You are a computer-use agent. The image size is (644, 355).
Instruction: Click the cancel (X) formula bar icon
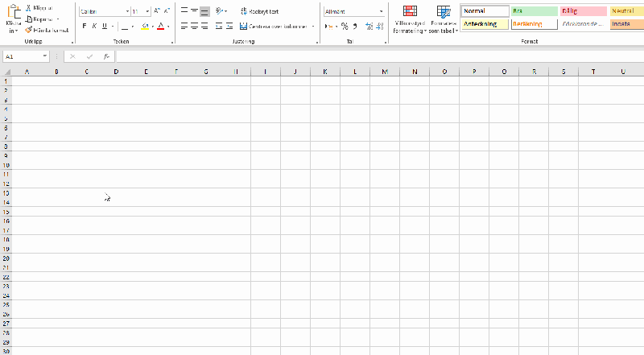tap(72, 56)
